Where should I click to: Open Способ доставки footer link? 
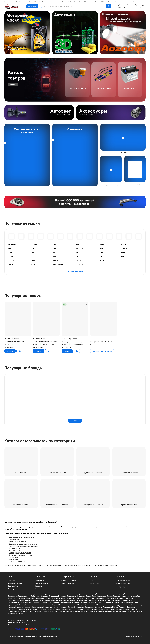click(x=69, y=580)
